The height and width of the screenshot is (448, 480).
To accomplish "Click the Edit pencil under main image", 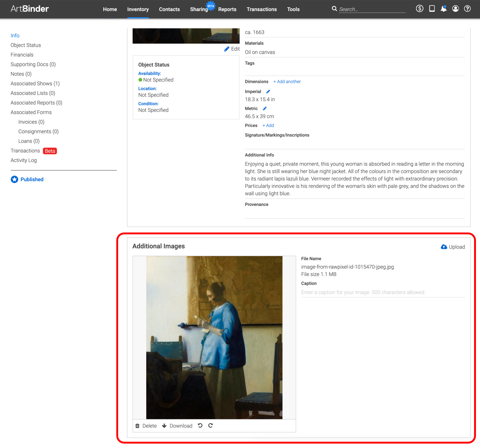I will coord(227,49).
